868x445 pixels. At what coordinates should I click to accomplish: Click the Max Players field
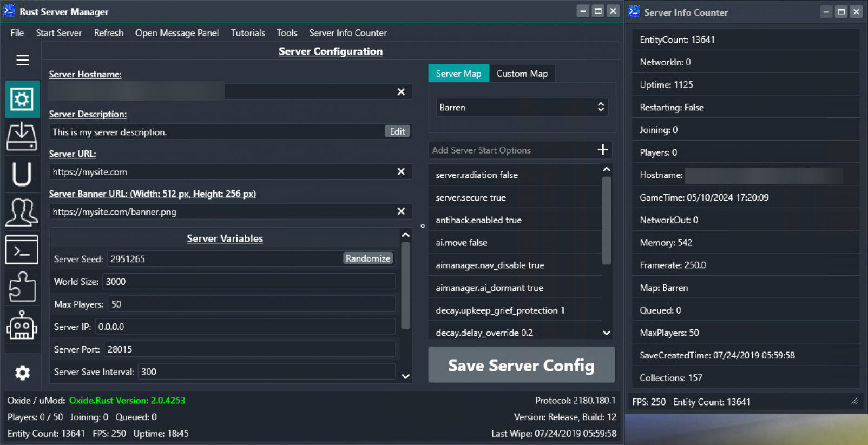pyautogui.click(x=252, y=304)
